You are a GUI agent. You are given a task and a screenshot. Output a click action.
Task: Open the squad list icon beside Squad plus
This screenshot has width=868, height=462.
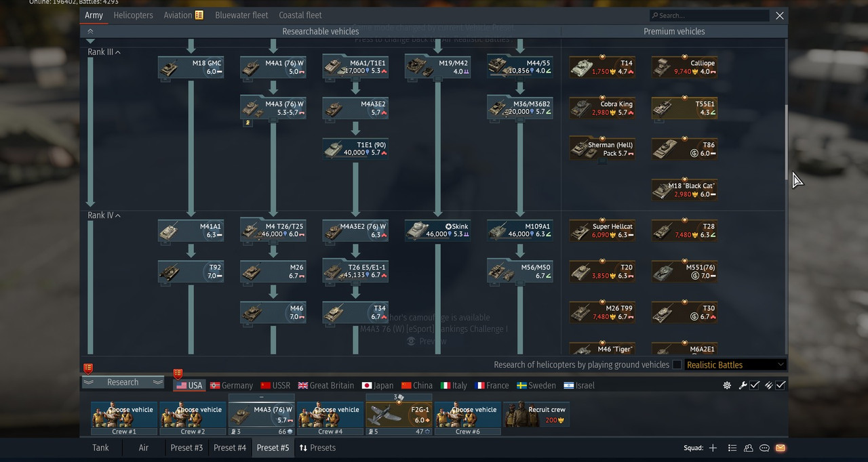point(732,448)
